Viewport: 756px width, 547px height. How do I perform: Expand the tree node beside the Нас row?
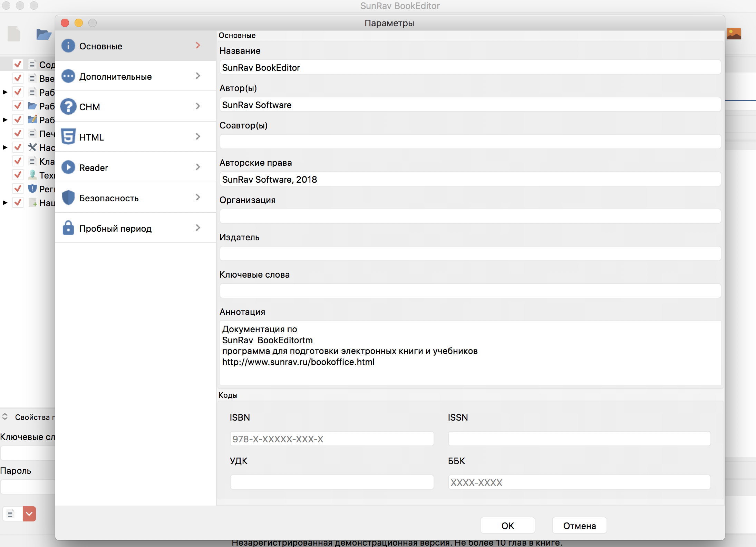(x=5, y=147)
